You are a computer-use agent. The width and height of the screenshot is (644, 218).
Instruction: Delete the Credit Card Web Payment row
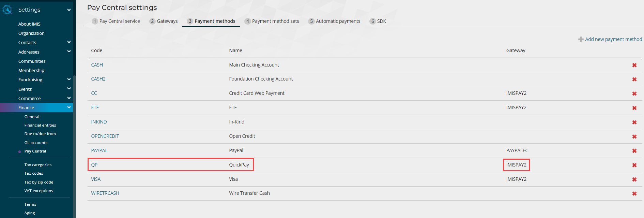pos(634,93)
